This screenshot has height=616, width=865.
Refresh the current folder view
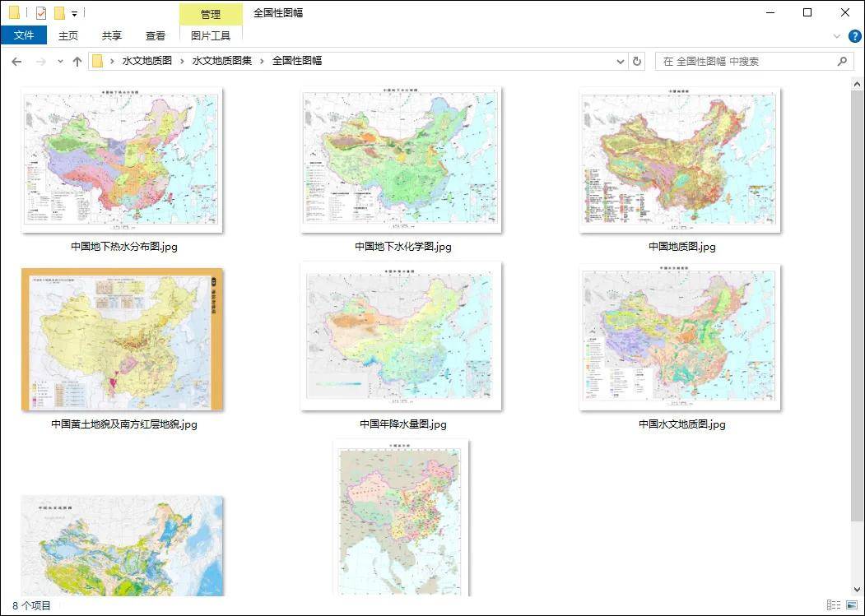[x=636, y=61]
